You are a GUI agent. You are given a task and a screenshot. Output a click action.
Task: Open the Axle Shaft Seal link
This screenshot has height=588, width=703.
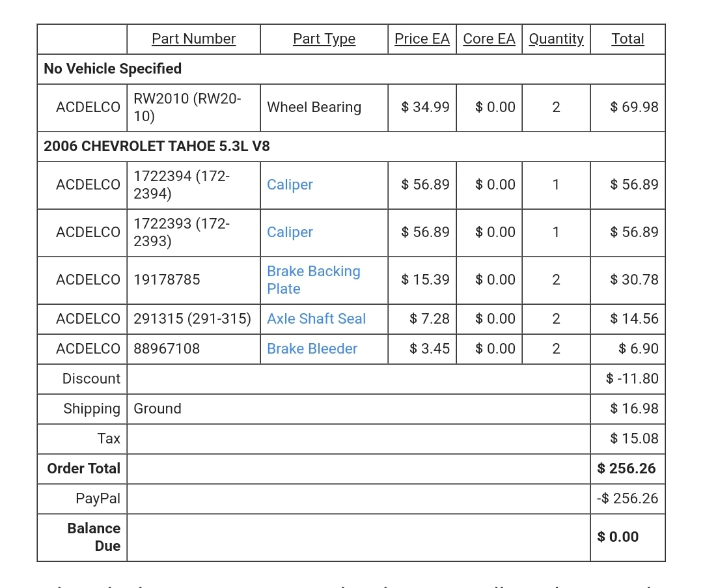316,319
